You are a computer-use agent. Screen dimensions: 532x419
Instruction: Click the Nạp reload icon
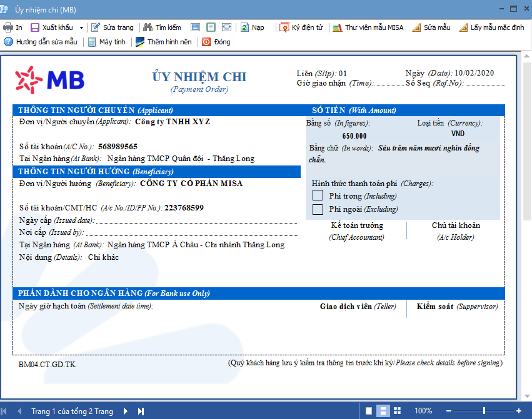246,27
